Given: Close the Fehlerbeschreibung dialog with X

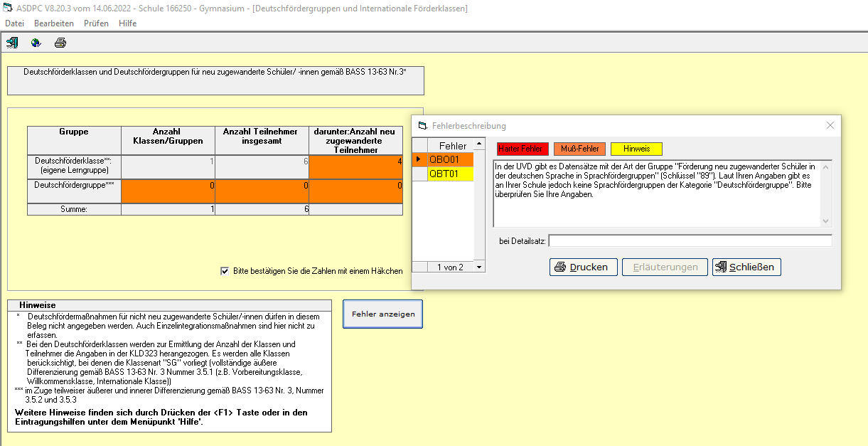Looking at the screenshot, I should click(830, 125).
